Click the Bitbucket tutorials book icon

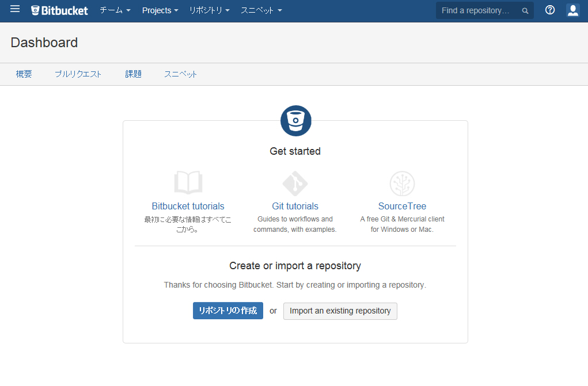[x=188, y=183]
